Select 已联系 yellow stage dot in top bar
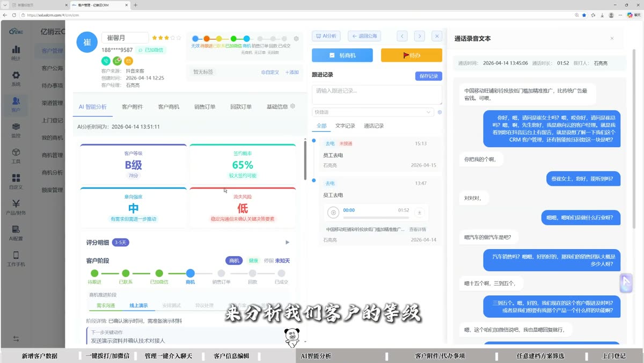644x363 pixels. tap(220, 39)
